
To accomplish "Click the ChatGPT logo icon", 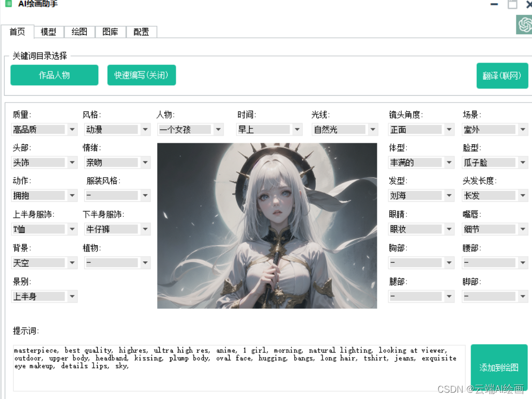I will (x=524, y=24).
